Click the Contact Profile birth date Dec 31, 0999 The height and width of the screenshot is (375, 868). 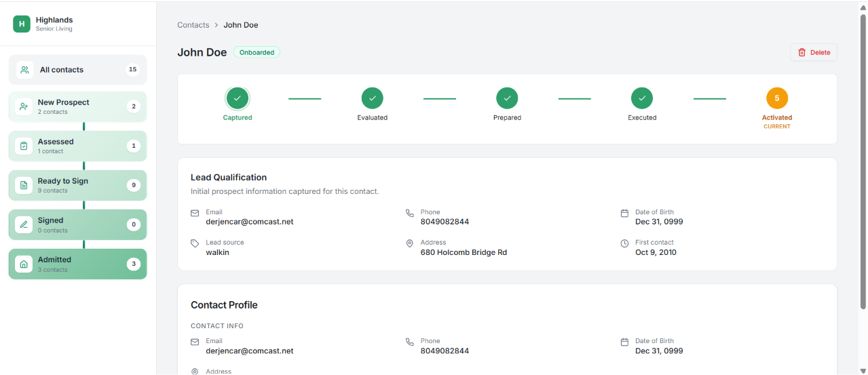[659, 351]
